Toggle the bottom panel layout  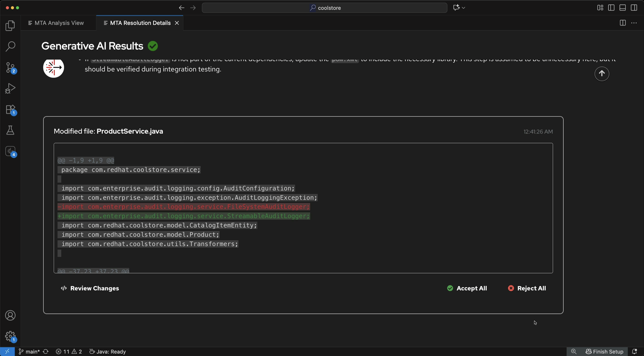[622, 8]
